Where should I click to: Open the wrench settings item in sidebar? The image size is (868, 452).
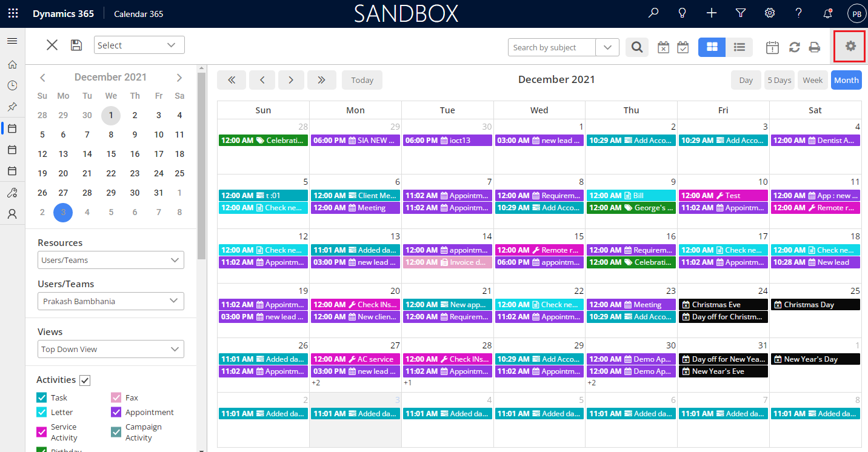coord(12,193)
